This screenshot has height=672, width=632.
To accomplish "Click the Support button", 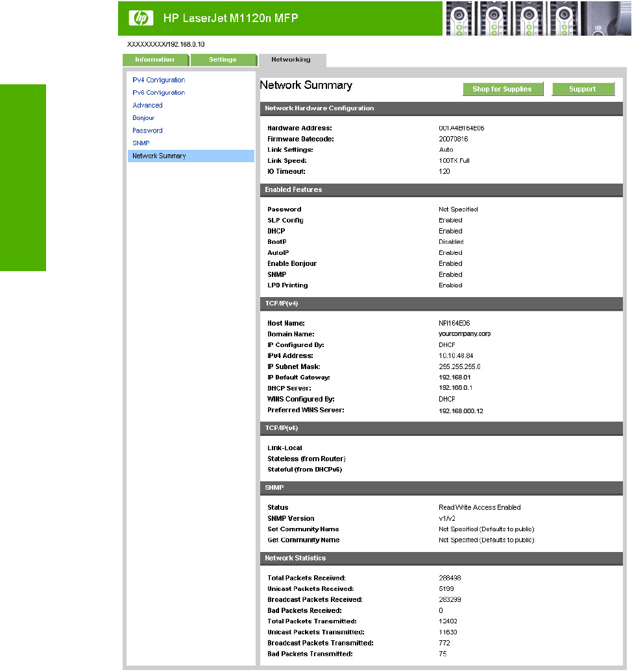I will [583, 89].
